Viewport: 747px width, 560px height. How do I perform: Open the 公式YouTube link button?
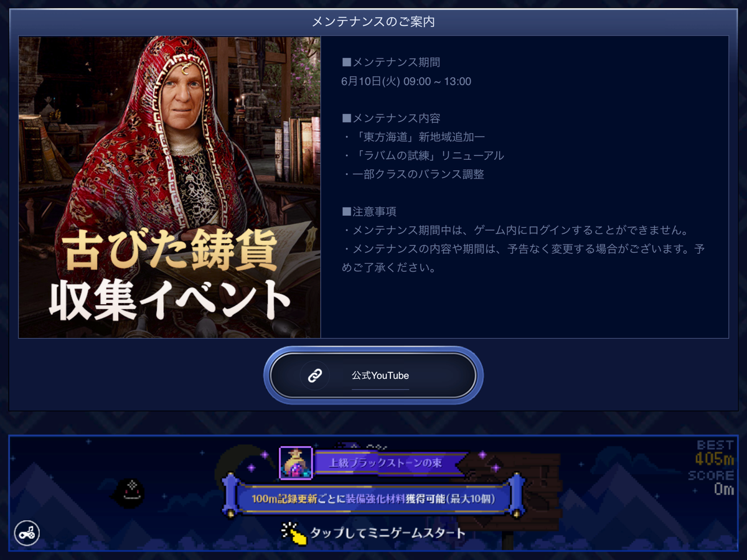374,375
